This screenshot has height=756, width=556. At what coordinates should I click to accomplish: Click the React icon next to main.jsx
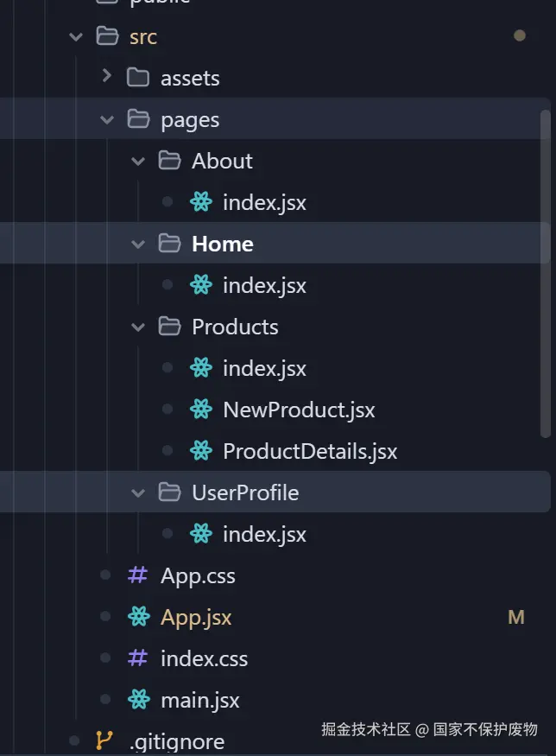(x=138, y=700)
